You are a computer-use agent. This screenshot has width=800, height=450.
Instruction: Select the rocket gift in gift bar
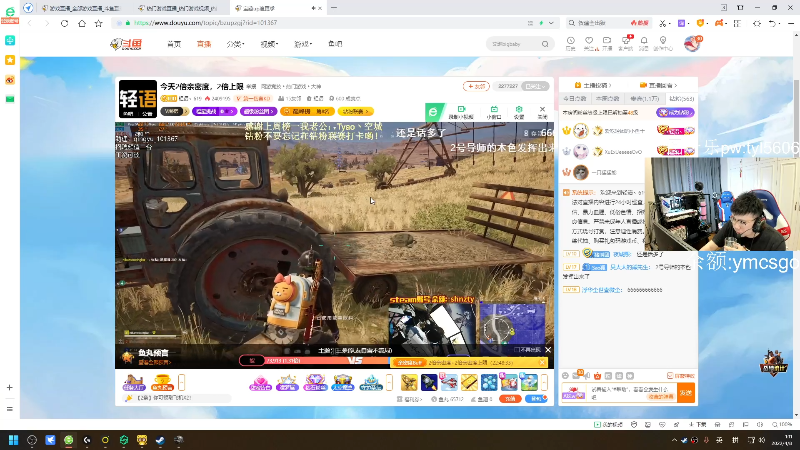pyautogui.click(x=429, y=382)
